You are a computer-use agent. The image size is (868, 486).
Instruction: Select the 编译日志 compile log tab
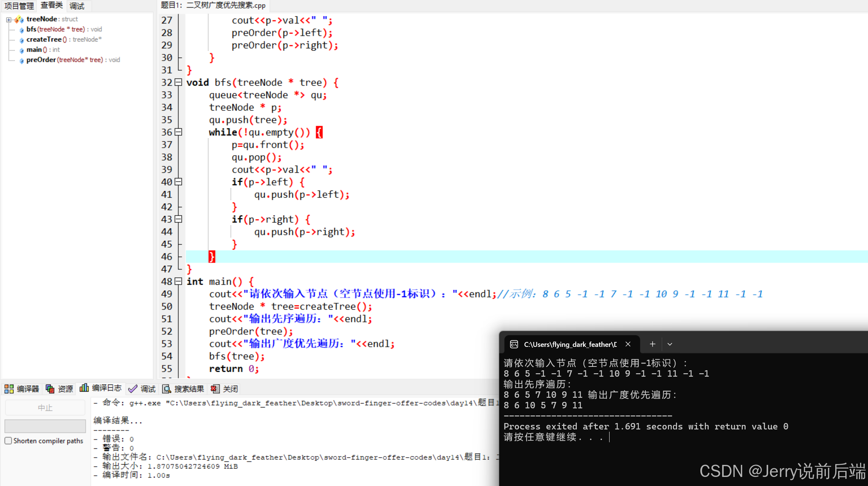pyautogui.click(x=101, y=388)
